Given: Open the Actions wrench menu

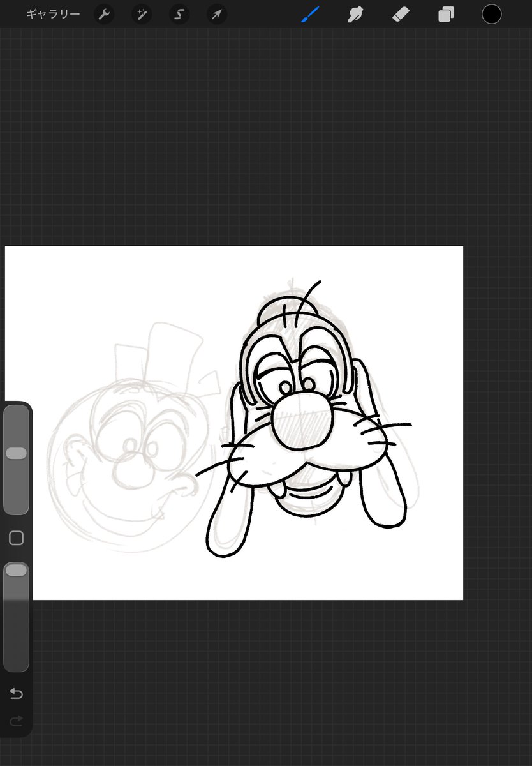Looking at the screenshot, I should click(104, 14).
